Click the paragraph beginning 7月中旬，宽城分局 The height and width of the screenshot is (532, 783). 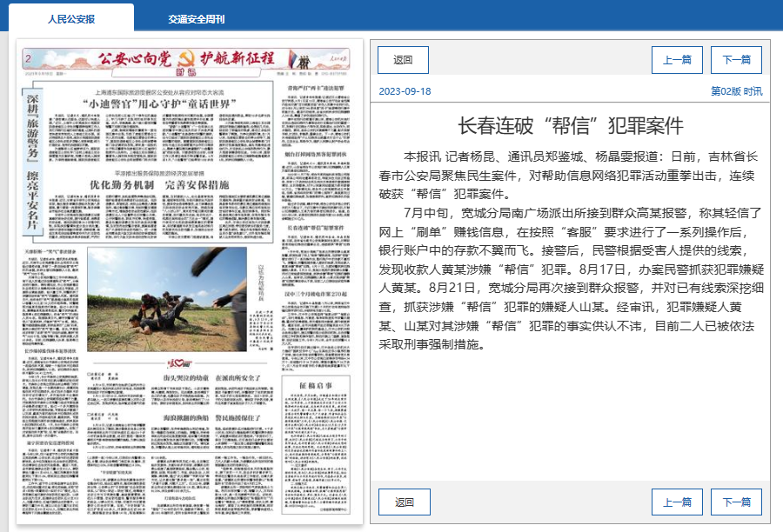click(572, 278)
